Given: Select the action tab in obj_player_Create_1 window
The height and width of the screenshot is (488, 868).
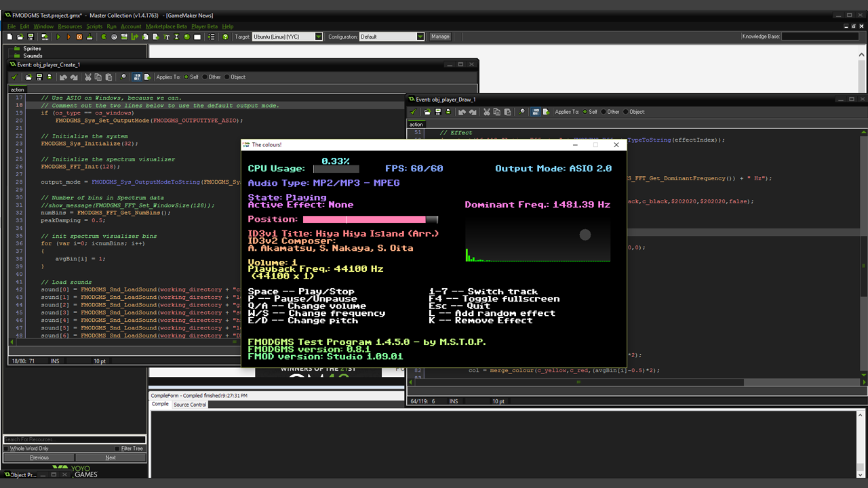Looking at the screenshot, I should 18,89.
